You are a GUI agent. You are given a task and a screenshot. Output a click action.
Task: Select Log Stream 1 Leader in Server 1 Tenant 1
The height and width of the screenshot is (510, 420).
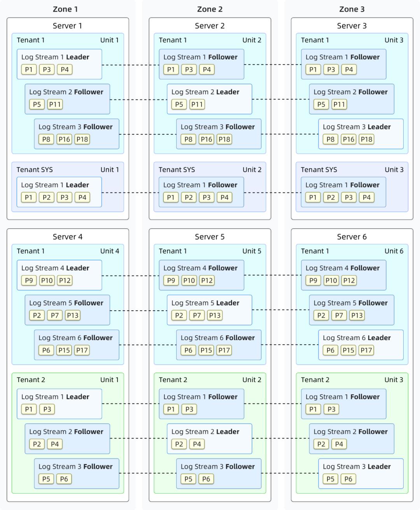[x=59, y=64]
